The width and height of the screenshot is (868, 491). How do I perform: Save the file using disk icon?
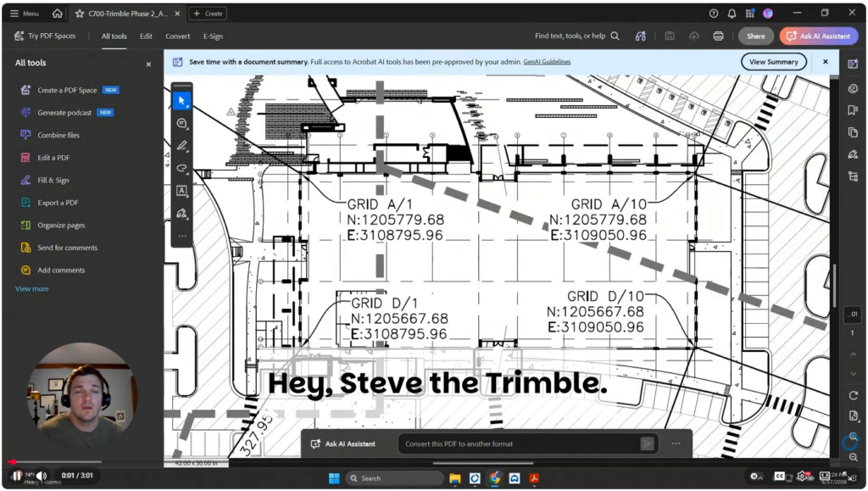pyautogui.click(x=670, y=36)
